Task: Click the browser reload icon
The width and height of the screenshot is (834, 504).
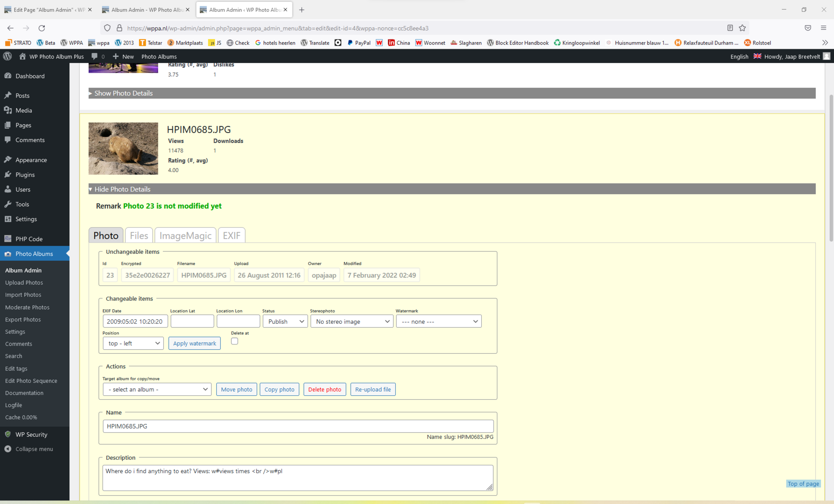Action: point(42,28)
